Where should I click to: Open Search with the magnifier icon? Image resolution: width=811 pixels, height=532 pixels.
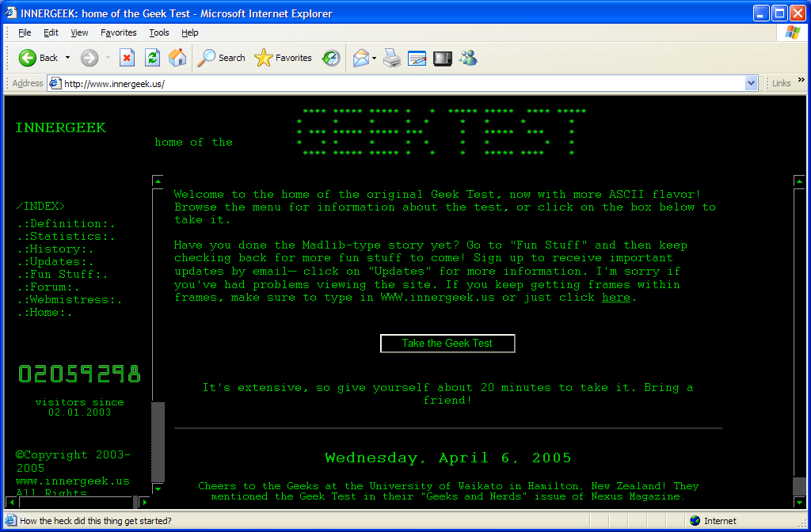[207, 58]
